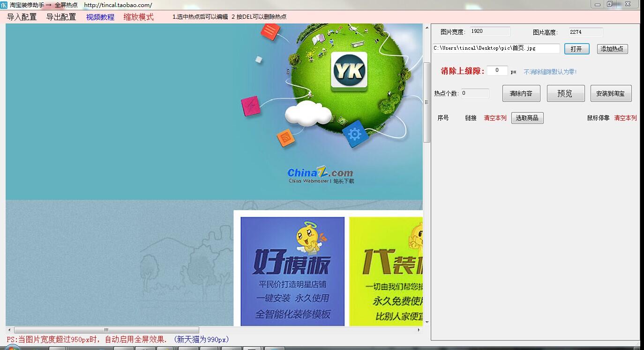Open the 导入配置 menu
The height and width of the screenshot is (350, 644).
click(x=22, y=17)
